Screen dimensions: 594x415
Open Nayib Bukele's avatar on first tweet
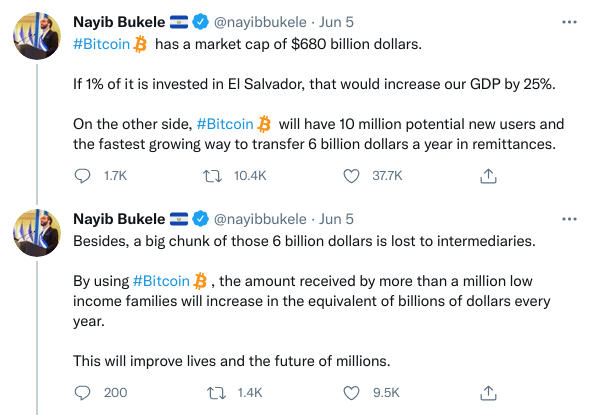pos(37,36)
